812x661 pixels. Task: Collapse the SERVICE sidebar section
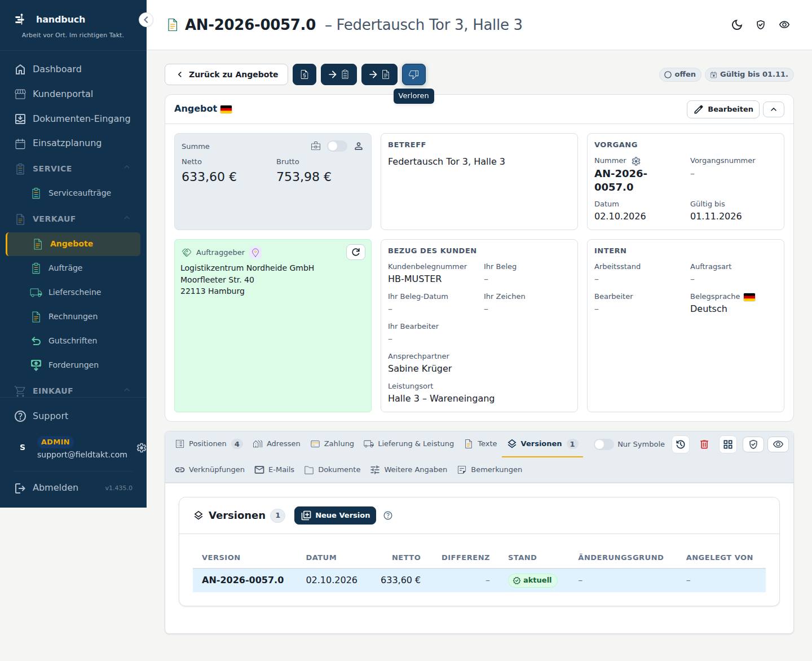tap(127, 168)
